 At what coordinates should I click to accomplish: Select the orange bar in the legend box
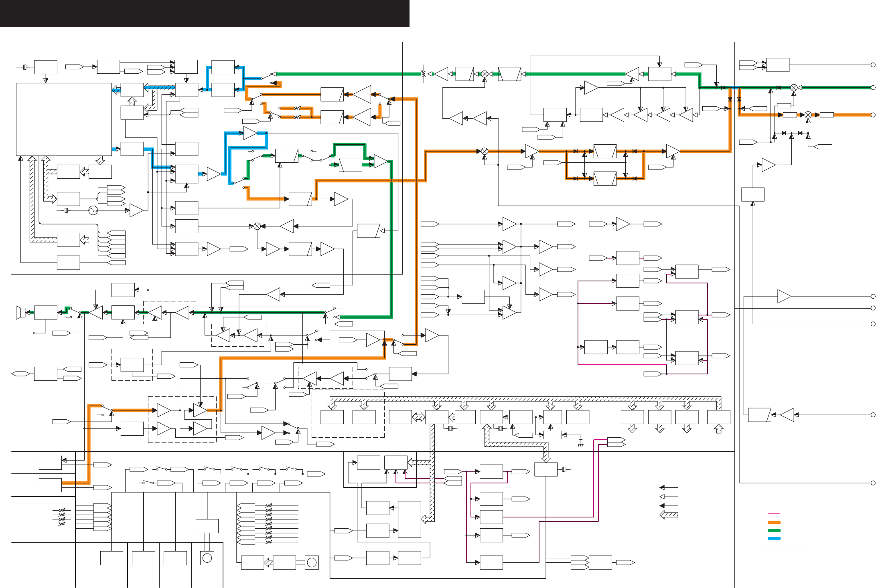click(774, 522)
